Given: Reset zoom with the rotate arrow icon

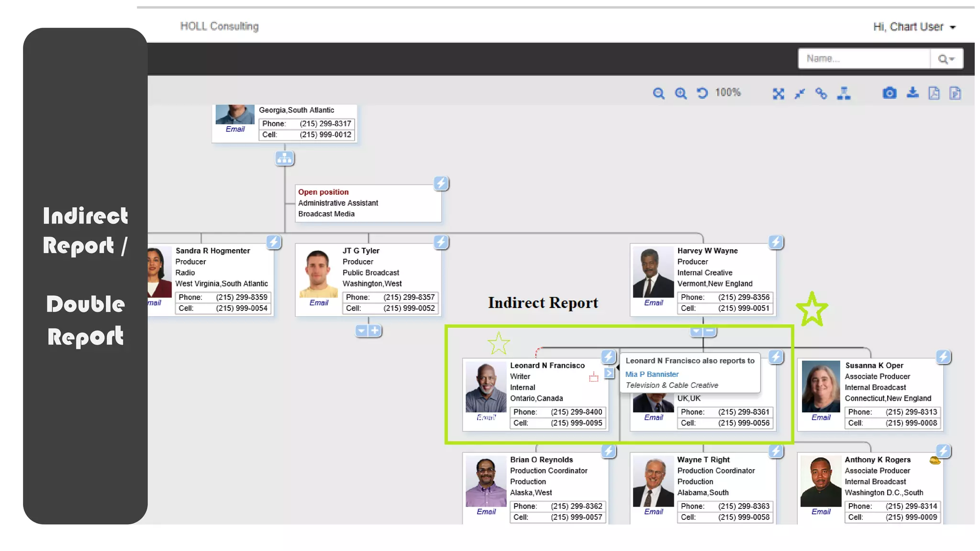Looking at the screenshot, I should pyautogui.click(x=702, y=93).
